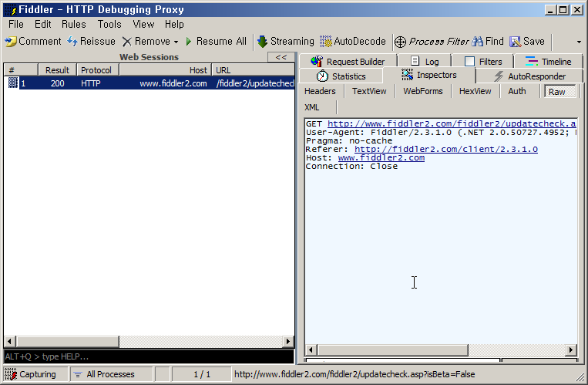Click the Process Filter crosshair icon
This screenshot has width=588, height=385.
(400, 42)
